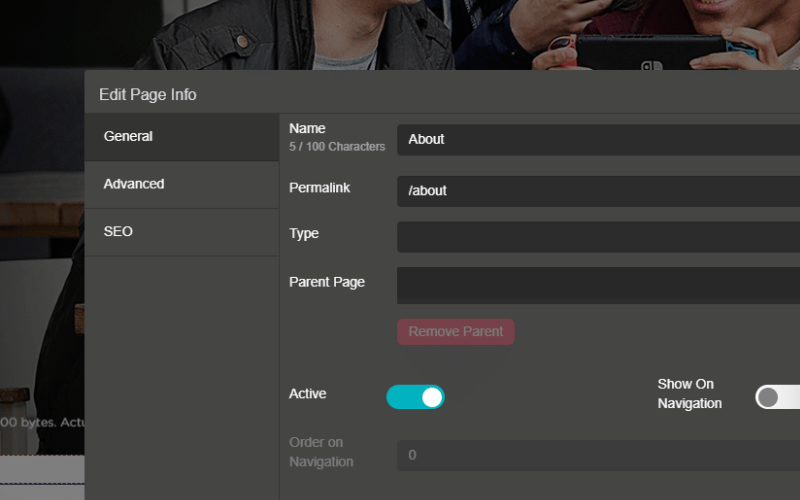800x500 pixels.
Task: Click the Order on Navigation field
Action: [598, 455]
